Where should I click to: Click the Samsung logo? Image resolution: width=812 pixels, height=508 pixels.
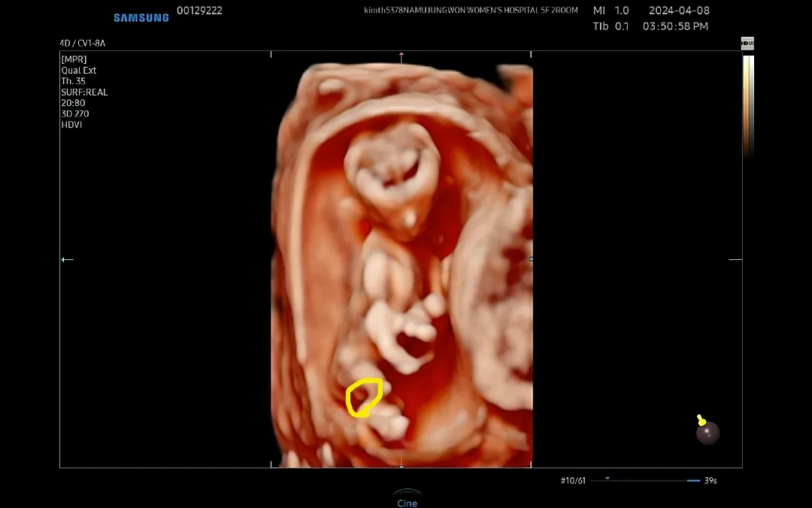[x=141, y=17]
